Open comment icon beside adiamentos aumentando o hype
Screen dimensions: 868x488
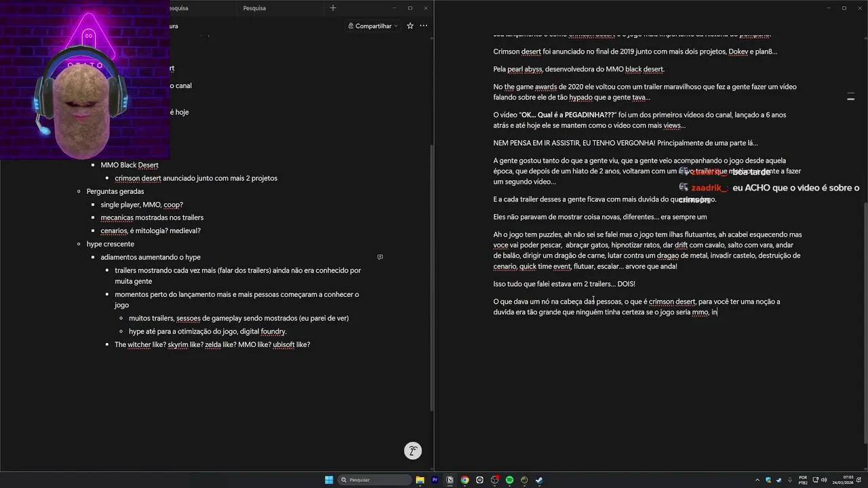pyautogui.click(x=380, y=258)
